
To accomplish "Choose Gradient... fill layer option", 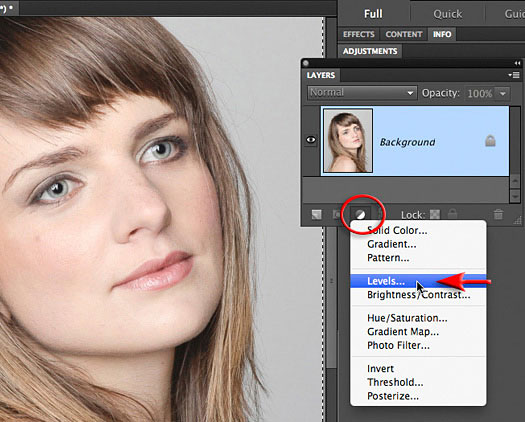I will click(x=418, y=244).
